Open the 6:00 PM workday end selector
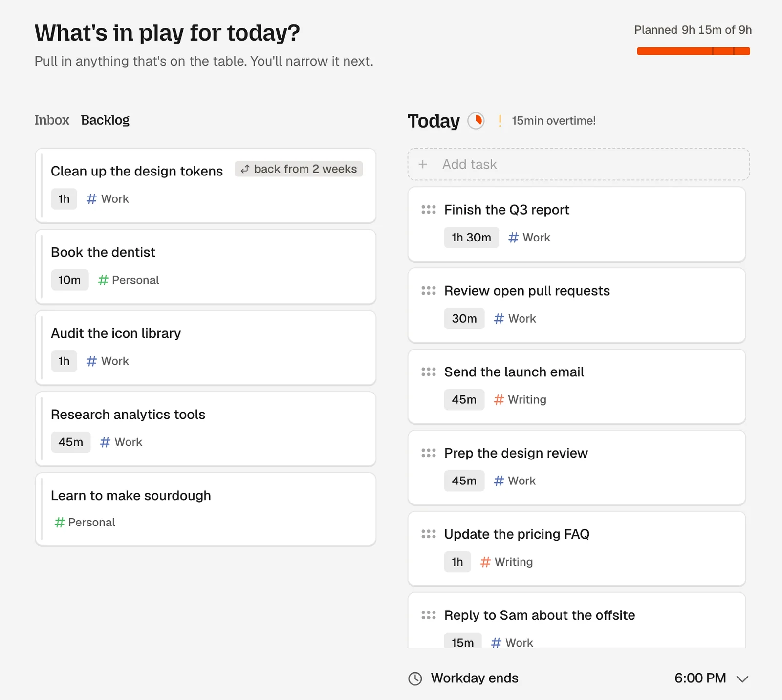782x700 pixels. tap(711, 678)
